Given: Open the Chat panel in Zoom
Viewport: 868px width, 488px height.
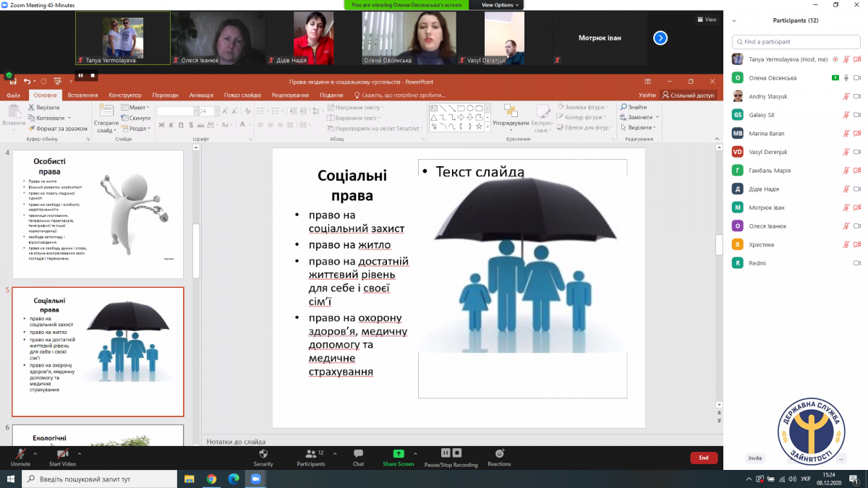Looking at the screenshot, I should coord(358,455).
